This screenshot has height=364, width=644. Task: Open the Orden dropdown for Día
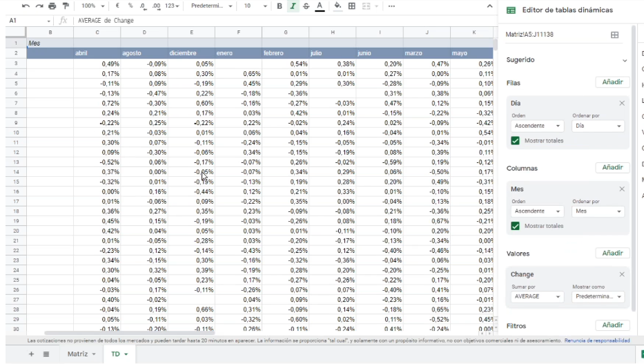[537, 126]
